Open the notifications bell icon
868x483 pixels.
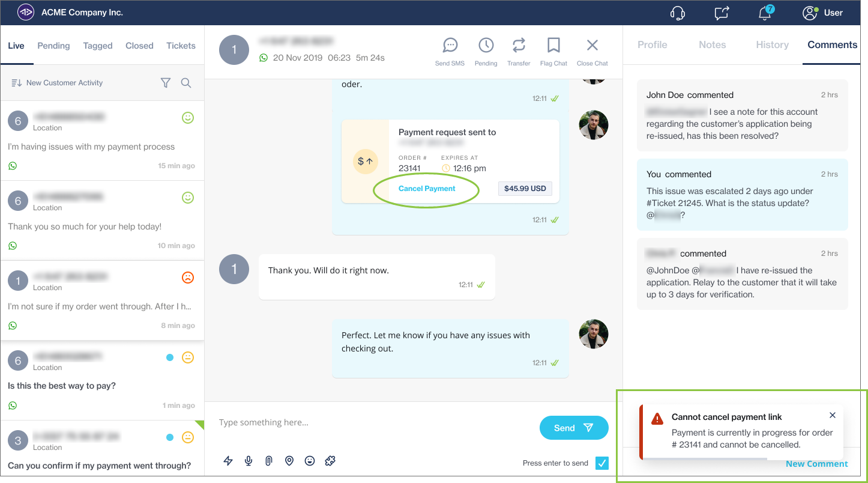pos(765,13)
